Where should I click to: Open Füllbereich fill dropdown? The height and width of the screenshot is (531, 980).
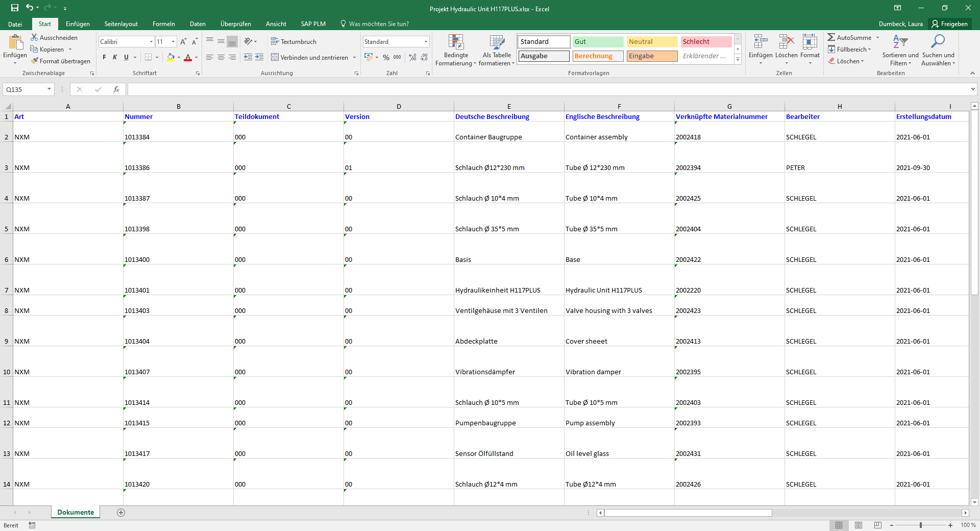pos(850,49)
